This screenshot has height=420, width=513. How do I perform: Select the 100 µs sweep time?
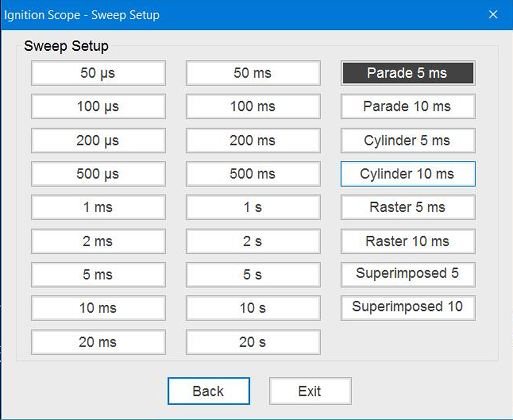(x=98, y=106)
